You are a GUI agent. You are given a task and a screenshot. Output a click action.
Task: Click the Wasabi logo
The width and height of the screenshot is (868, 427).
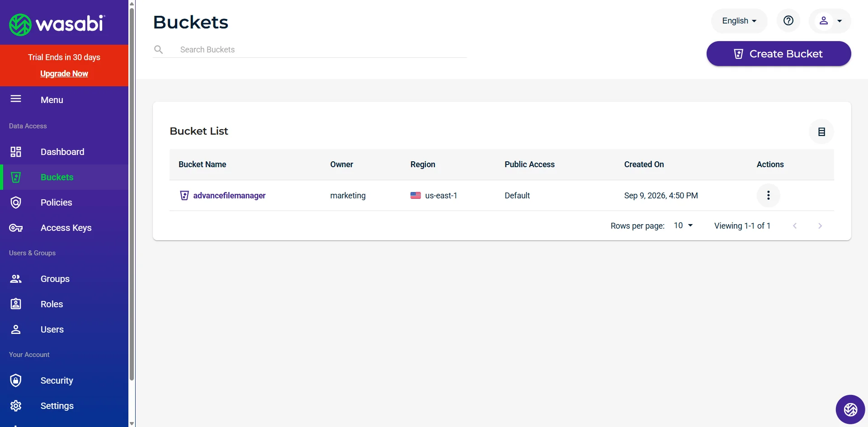57,24
